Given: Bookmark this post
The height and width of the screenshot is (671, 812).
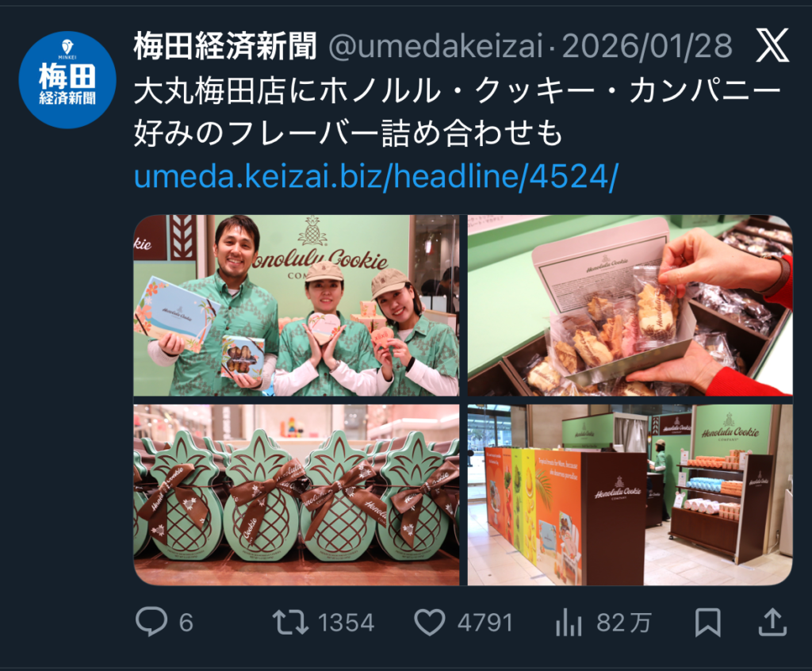Looking at the screenshot, I should (x=707, y=623).
